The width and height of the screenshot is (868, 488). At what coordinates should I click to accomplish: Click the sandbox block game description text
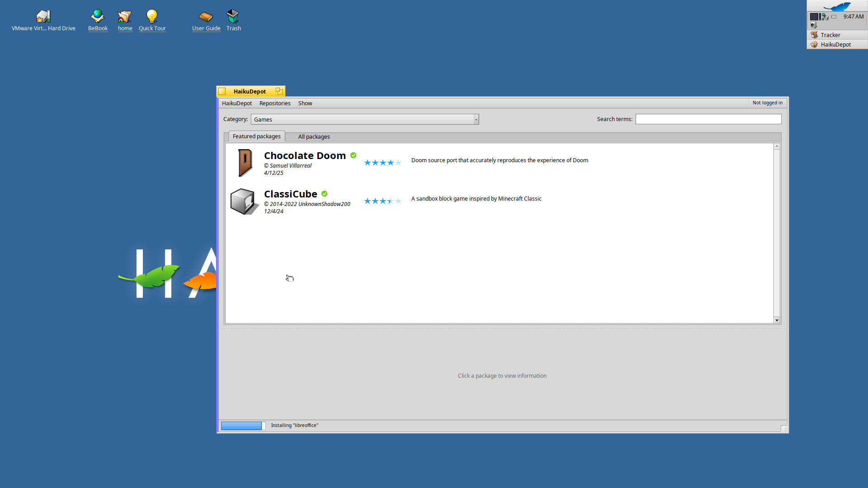(476, 199)
